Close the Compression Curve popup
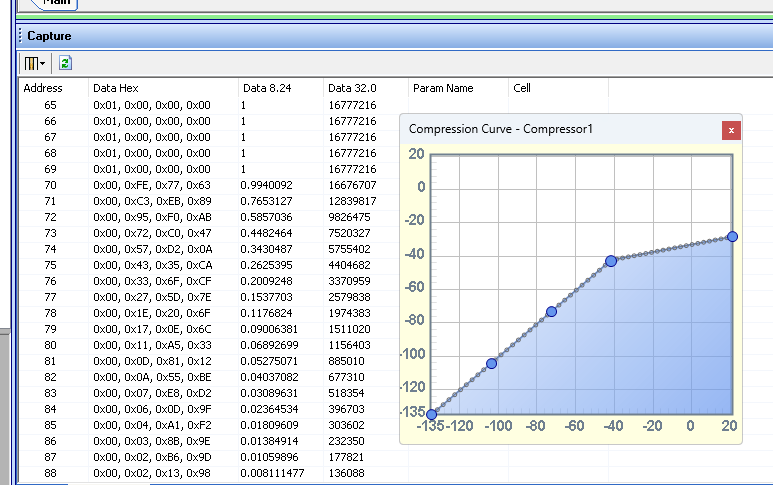Image resolution: width=773 pixels, height=485 pixels. (731, 131)
